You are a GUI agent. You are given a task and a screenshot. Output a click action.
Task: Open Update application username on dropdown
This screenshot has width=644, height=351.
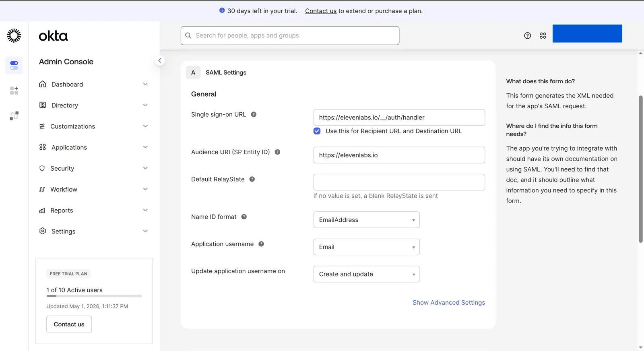pos(366,274)
